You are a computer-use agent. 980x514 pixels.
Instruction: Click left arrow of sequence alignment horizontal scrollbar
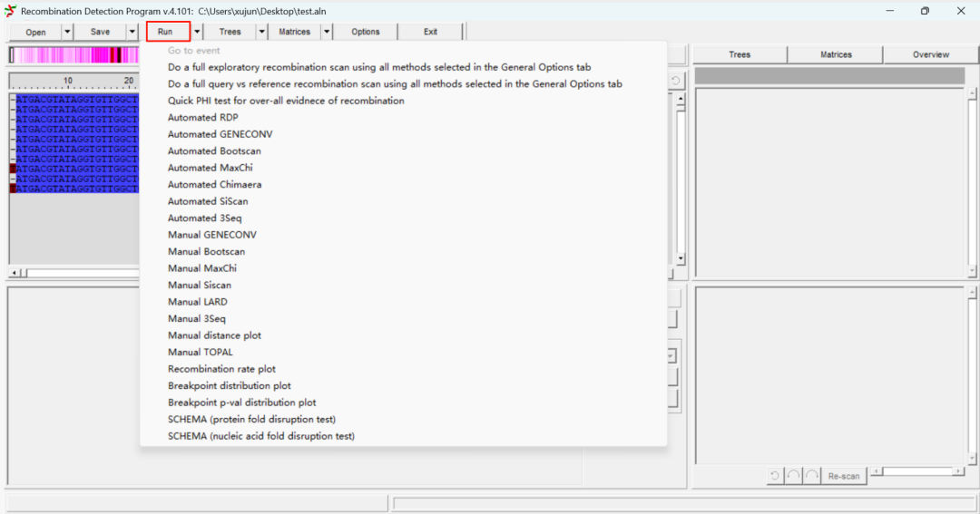pyautogui.click(x=15, y=273)
